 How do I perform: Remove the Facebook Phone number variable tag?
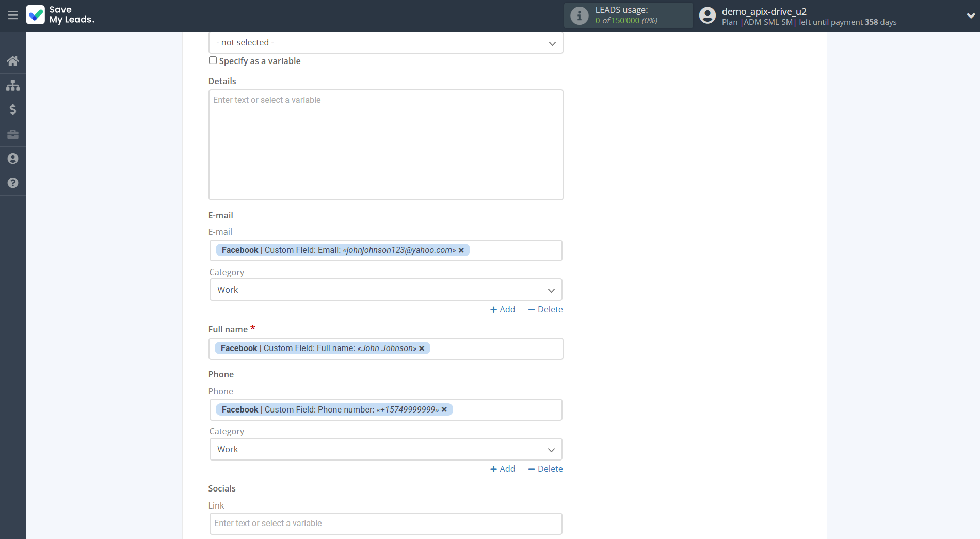point(444,409)
